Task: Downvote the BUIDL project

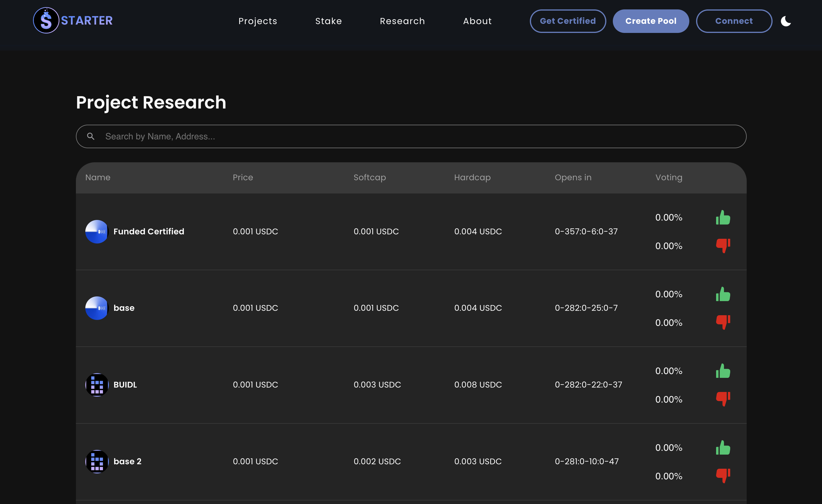Action: coord(723,399)
